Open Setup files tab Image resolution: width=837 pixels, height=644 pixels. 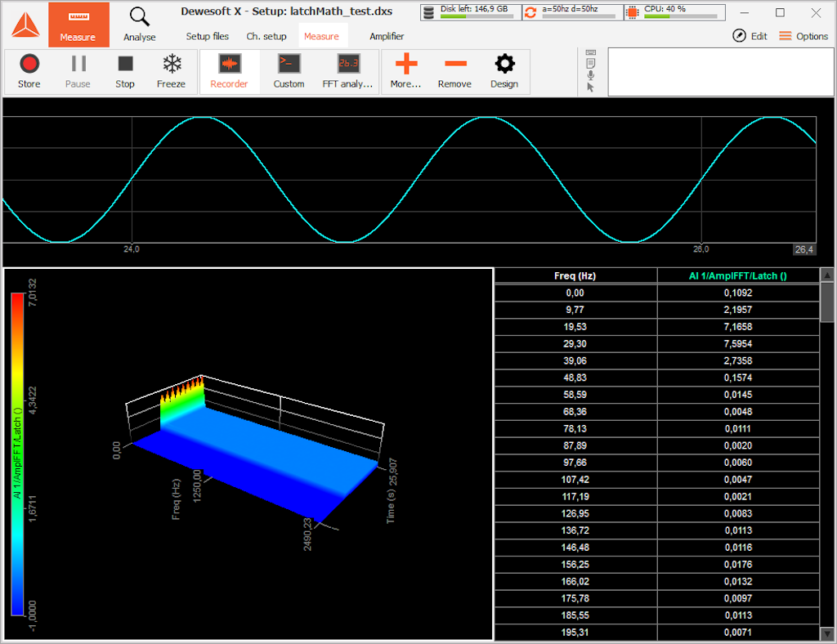(x=207, y=36)
